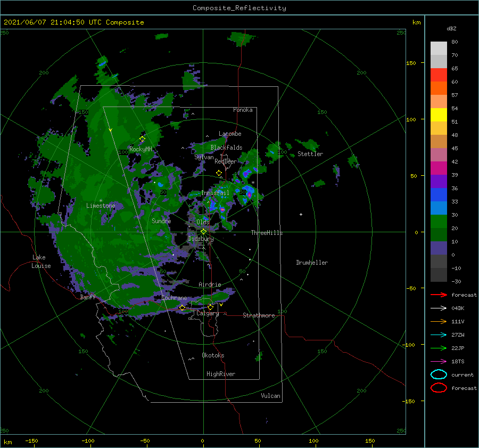Click the blue 36 dBZ legend swatch
Viewport: 479px width, 448px height.
click(439, 194)
